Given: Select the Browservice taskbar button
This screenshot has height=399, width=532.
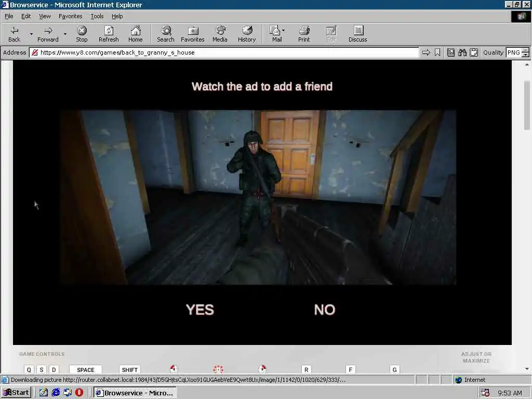Looking at the screenshot, I should pyautogui.click(x=135, y=393).
